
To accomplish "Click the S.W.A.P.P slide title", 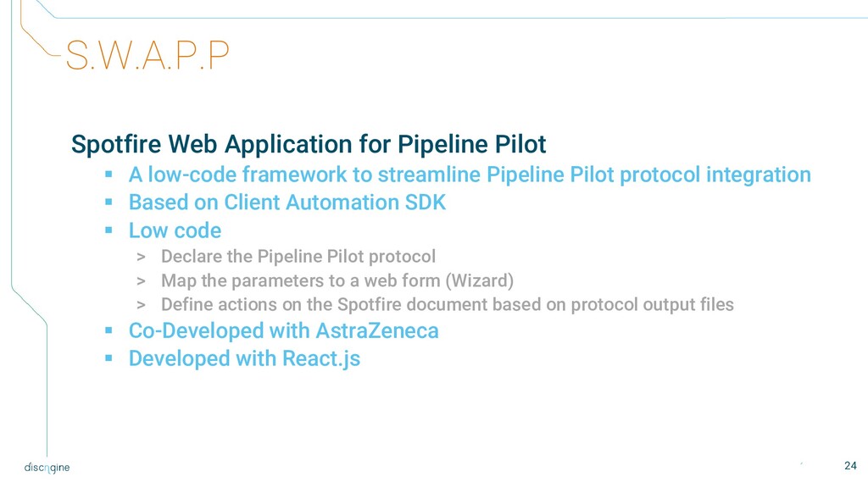I will tap(147, 57).
